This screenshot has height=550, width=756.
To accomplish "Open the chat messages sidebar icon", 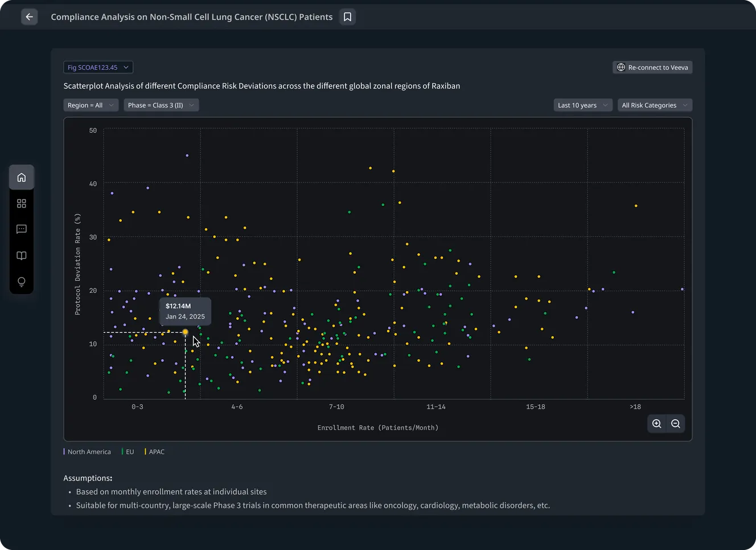I will pos(22,229).
